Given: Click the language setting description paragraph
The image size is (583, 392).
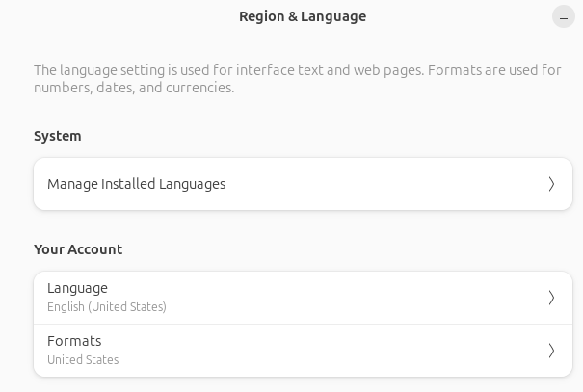Looking at the screenshot, I should 297,79.
